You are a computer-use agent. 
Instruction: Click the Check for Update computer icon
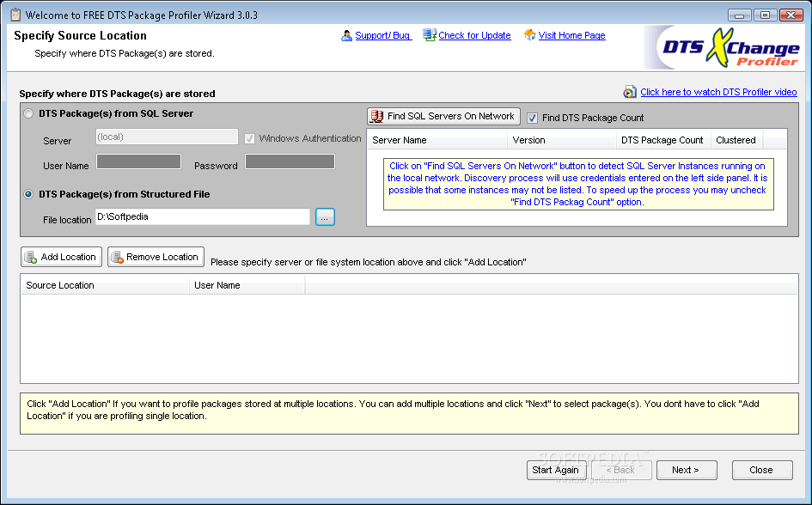click(x=430, y=35)
